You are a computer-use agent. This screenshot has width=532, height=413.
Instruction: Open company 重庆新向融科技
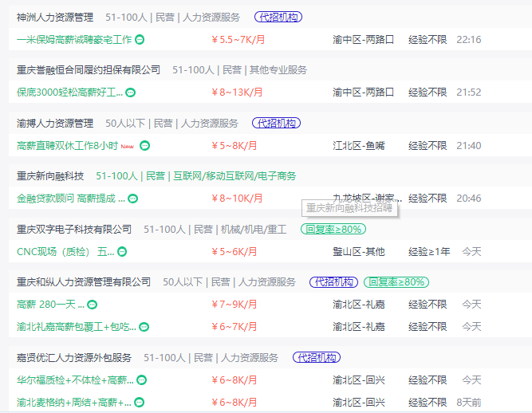[50, 176]
